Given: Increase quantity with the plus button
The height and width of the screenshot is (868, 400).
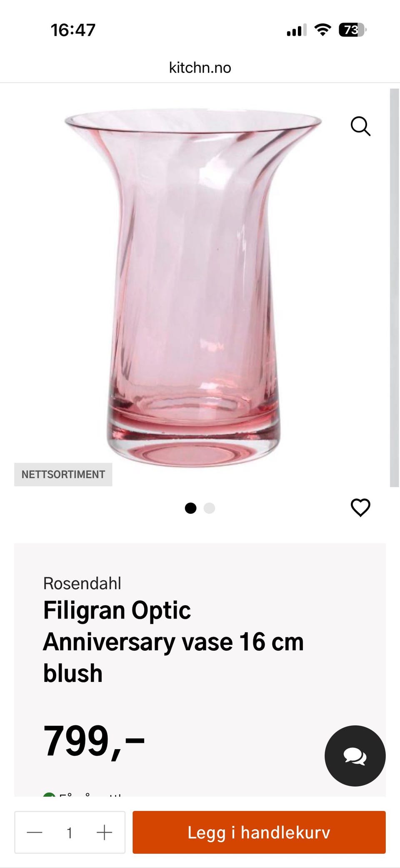Looking at the screenshot, I should [104, 833].
